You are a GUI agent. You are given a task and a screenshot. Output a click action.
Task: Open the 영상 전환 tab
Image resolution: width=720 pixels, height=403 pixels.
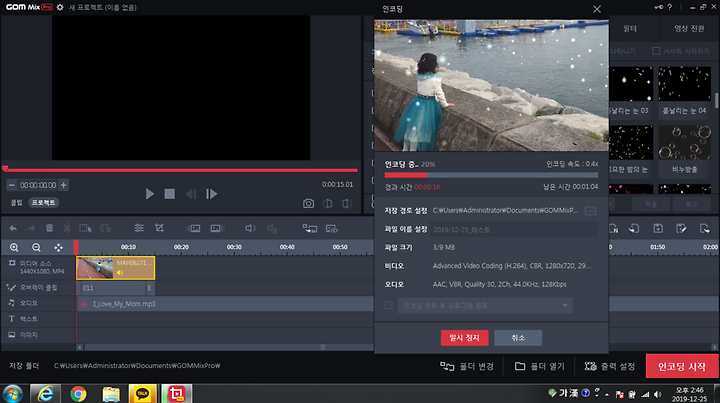(x=689, y=28)
